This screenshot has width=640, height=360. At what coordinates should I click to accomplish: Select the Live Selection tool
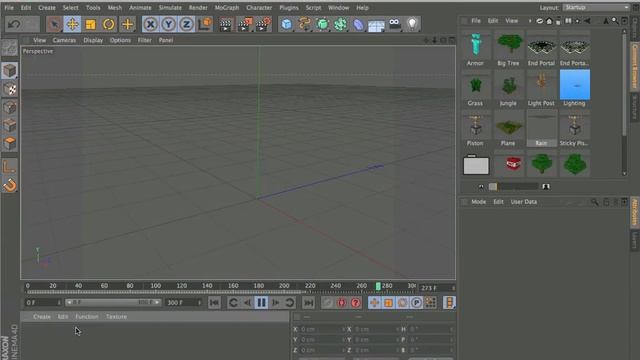point(54,24)
